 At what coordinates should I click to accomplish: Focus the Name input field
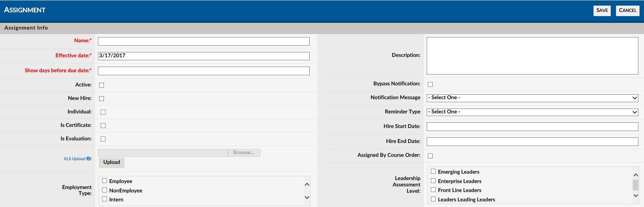203,41
